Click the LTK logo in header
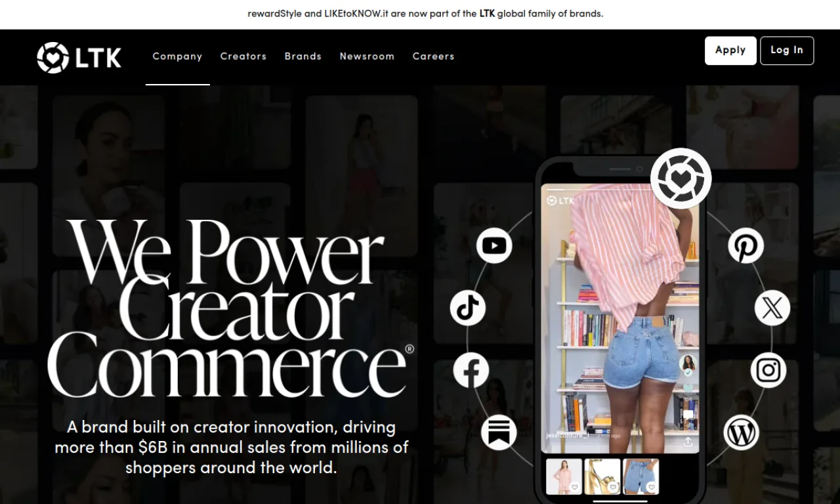 point(79,58)
